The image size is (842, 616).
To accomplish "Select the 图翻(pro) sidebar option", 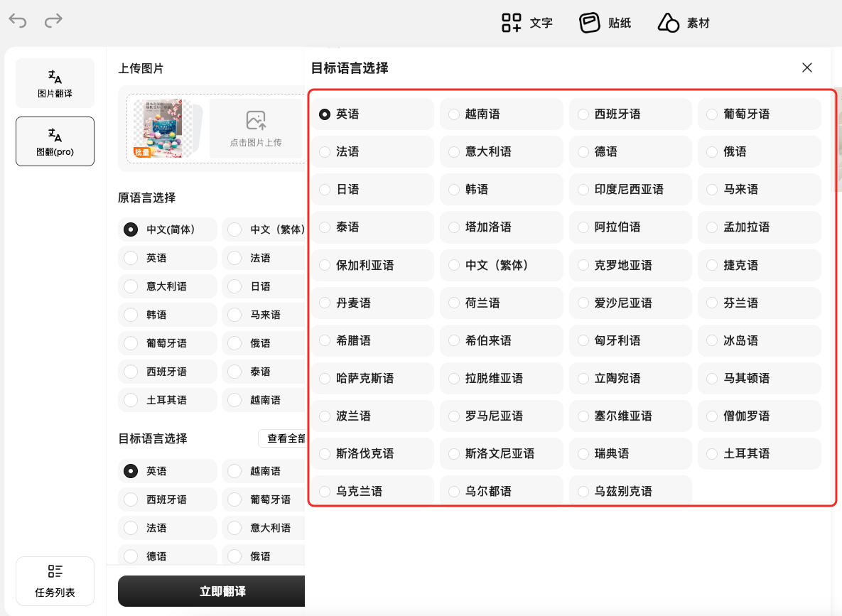I will click(x=55, y=141).
